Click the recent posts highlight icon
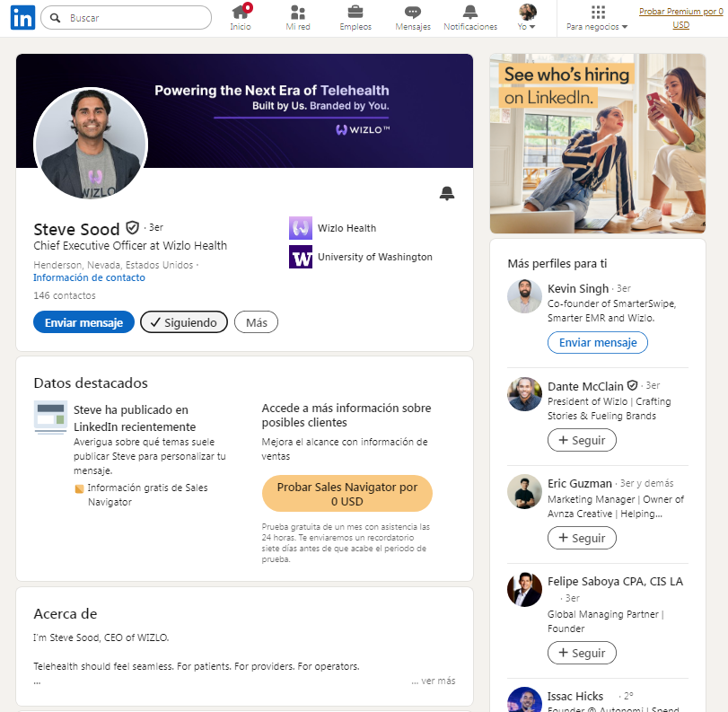728x712 pixels. click(50, 418)
